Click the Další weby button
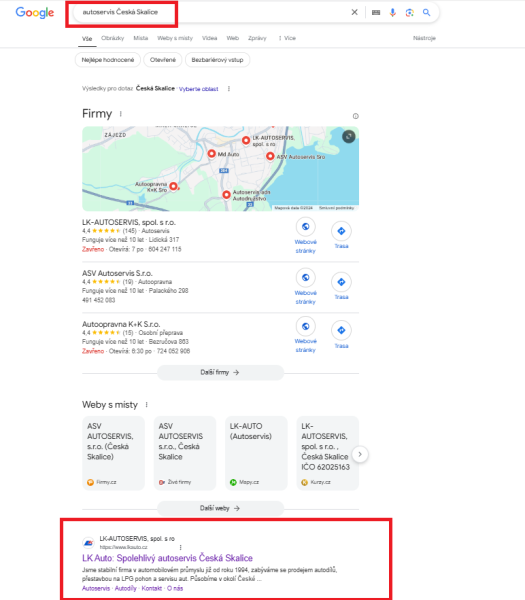The image size is (525, 600). (220, 508)
